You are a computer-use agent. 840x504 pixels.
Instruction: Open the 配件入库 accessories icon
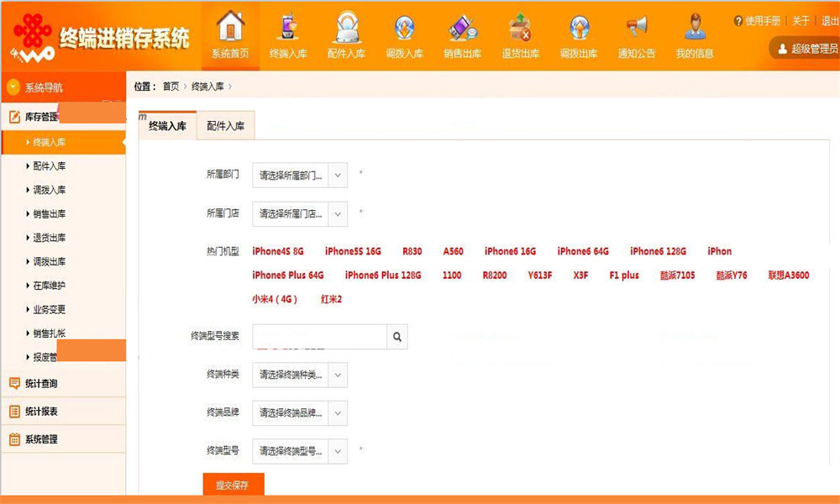click(346, 29)
